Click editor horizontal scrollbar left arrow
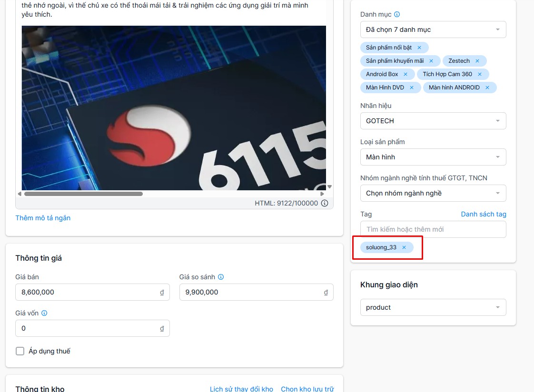Screen dimensions: 534x392 (20, 194)
